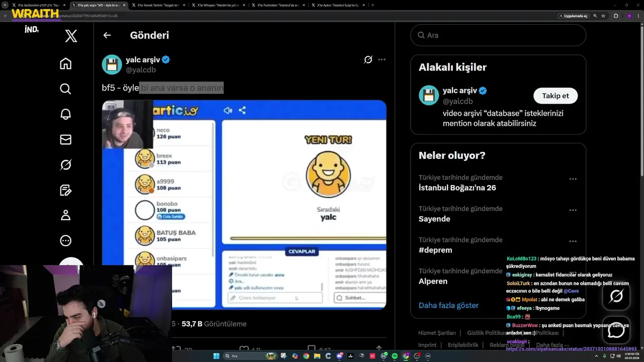Switch to the Pusholden tab
This screenshot has height=362, width=644.
tap(278, 5)
